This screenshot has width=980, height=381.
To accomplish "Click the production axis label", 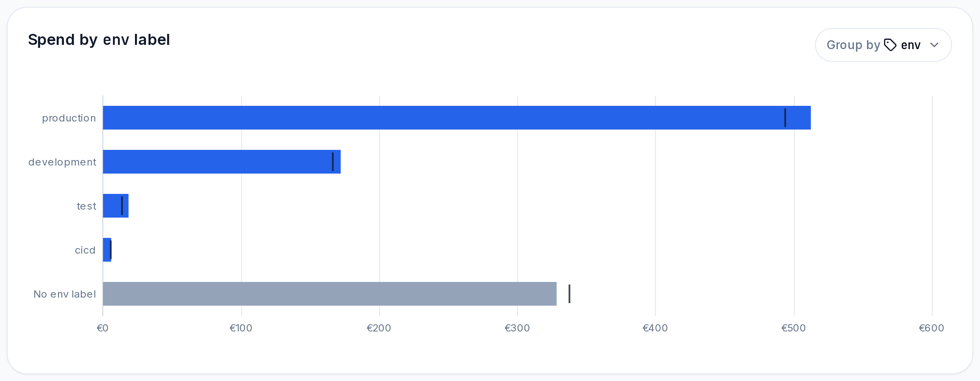I will point(69,118).
